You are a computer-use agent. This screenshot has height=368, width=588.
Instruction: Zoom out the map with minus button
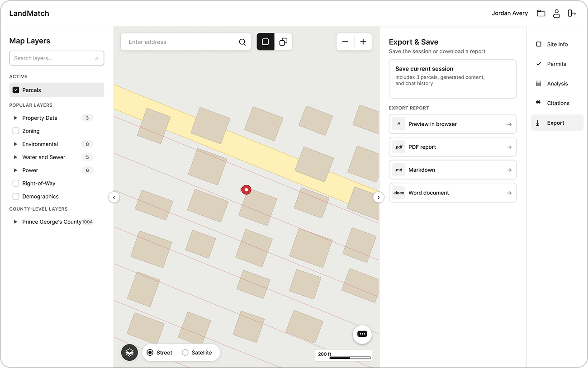coord(345,42)
